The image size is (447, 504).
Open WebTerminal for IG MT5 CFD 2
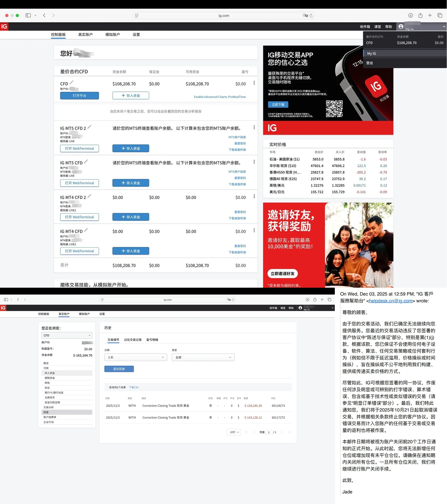79,149
